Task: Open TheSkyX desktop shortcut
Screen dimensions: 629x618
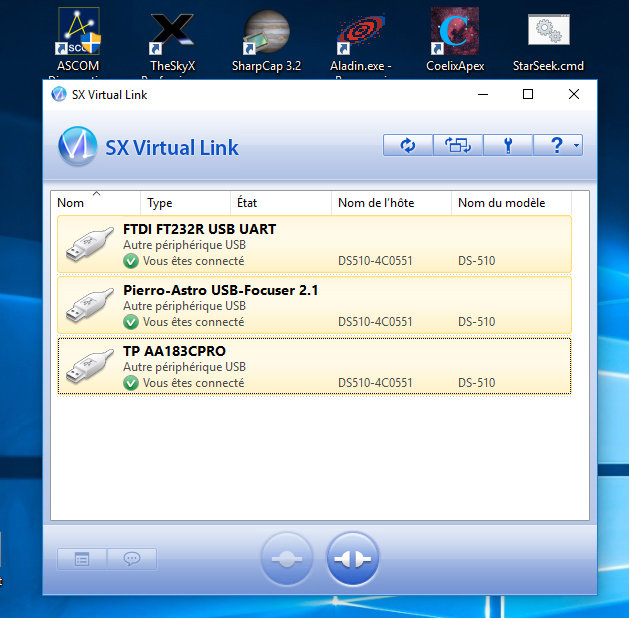Action: (x=172, y=42)
